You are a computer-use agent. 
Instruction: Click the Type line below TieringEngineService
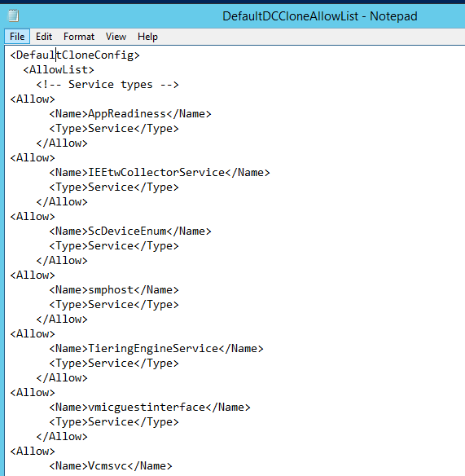pos(114,364)
